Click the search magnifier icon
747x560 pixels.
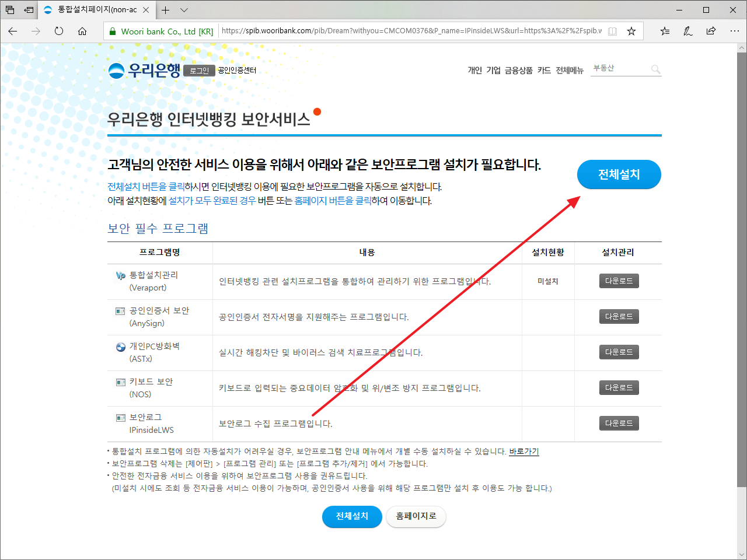656,69
